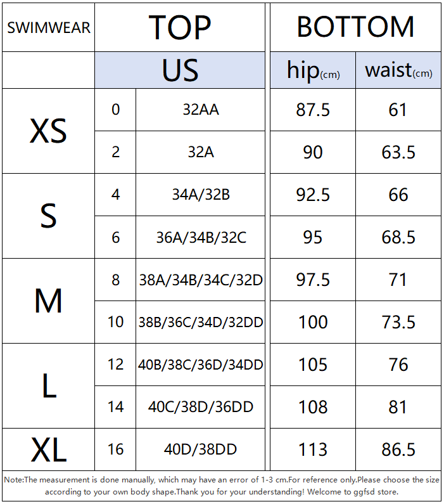Image resolution: width=444 pixels, height=504 pixels.
Task: Click the waist (cm) header cell
Action: click(398, 70)
